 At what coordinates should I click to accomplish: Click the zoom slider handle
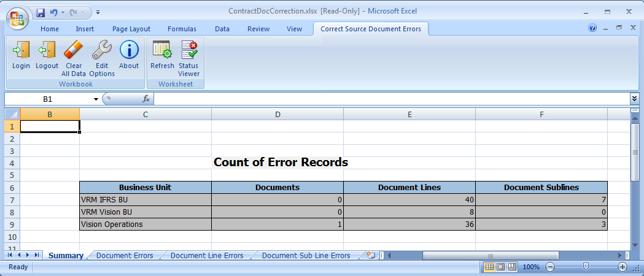(x=586, y=267)
